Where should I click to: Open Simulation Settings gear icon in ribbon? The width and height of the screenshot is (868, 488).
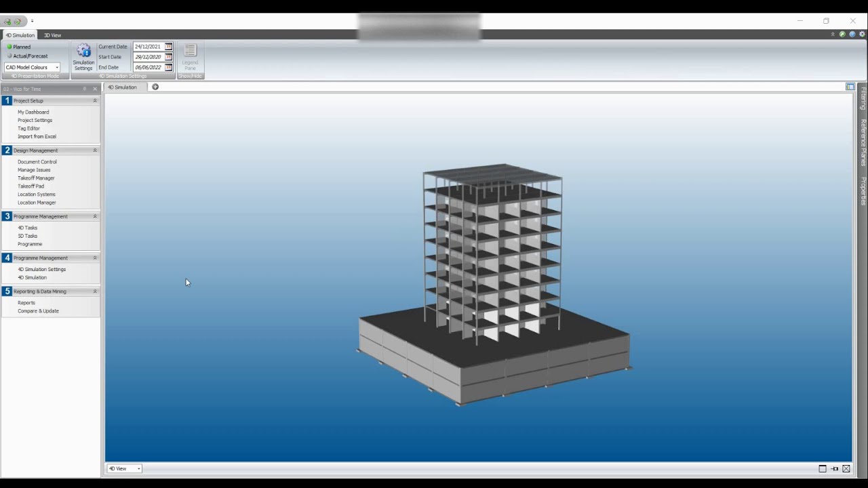click(x=83, y=52)
